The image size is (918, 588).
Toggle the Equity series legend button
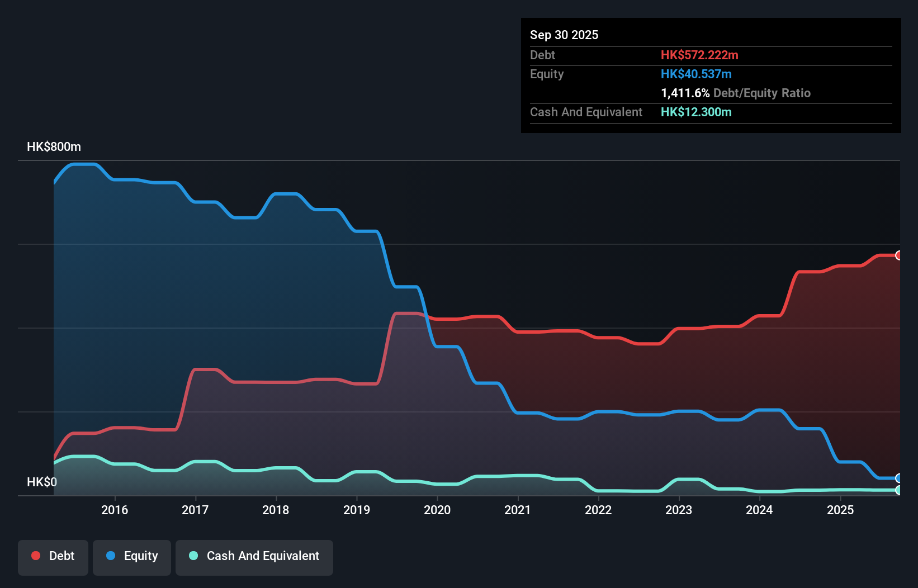(132, 557)
